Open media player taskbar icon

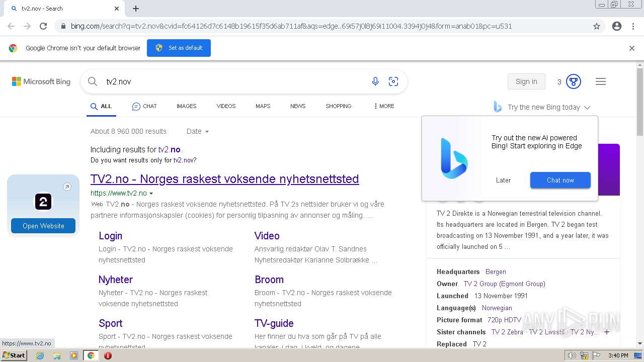point(74,355)
